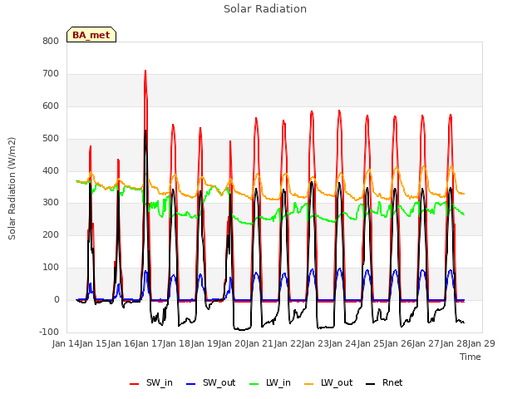The height and width of the screenshot is (399, 532).
Task: Click the green LW_in legend color marker
Action: (254, 384)
